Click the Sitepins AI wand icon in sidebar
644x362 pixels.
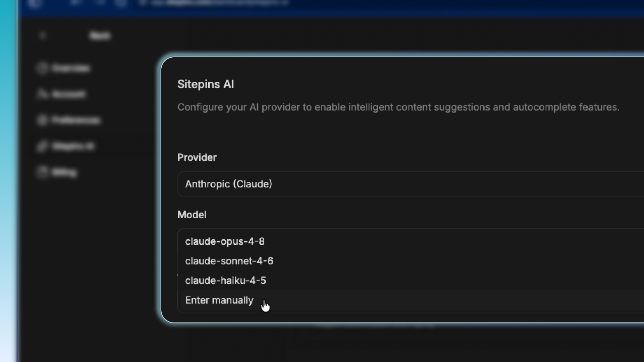pos(42,146)
